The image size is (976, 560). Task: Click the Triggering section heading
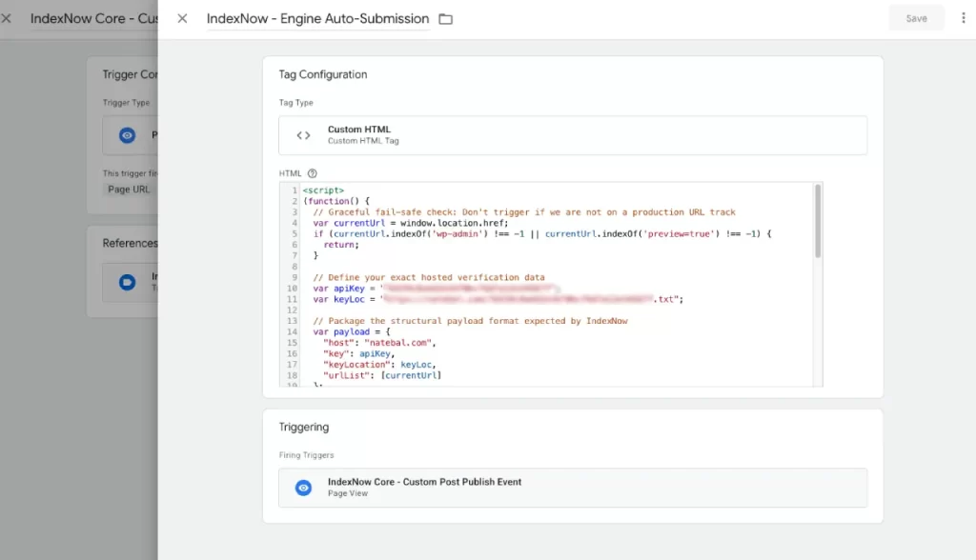pos(304,427)
